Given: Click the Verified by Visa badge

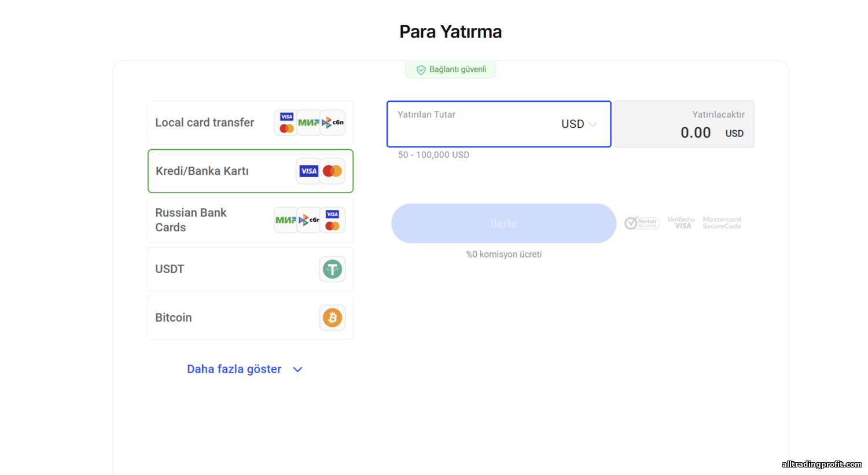Looking at the screenshot, I should point(681,223).
